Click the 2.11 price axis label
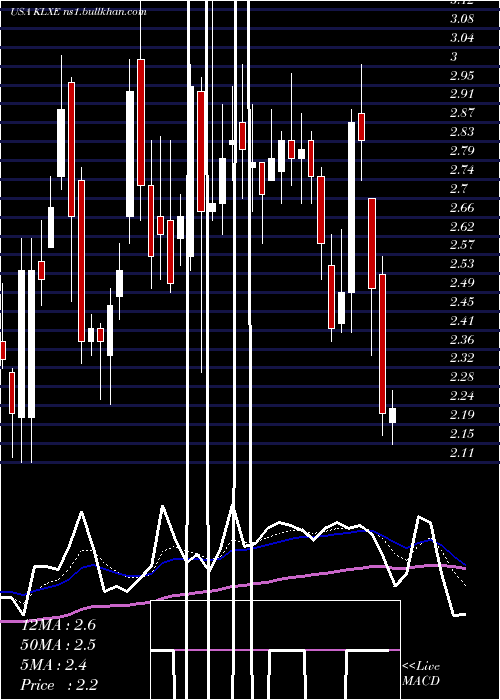The height and width of the screenshot is (700, 500). (x=462, y=453)
